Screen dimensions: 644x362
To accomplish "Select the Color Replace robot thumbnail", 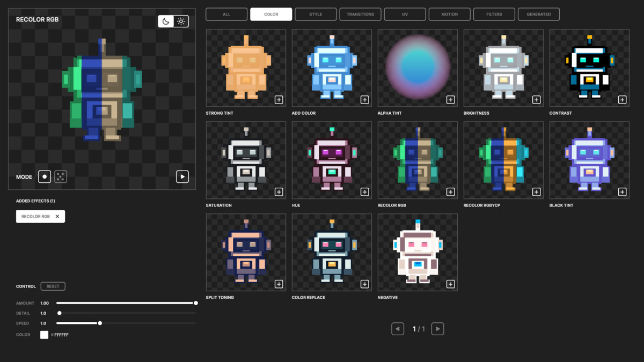I will pyautogui.click(x=332, y=252).
